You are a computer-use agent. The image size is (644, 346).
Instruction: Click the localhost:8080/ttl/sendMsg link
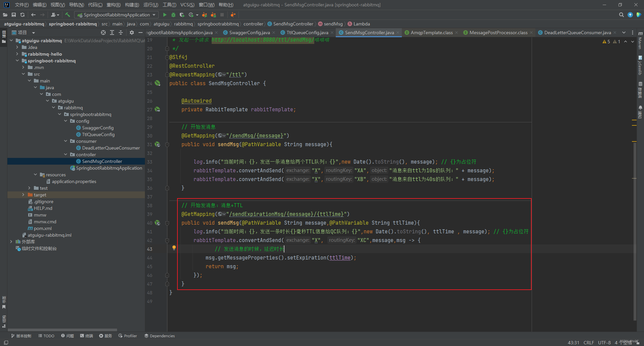click(x=263, y=40)
